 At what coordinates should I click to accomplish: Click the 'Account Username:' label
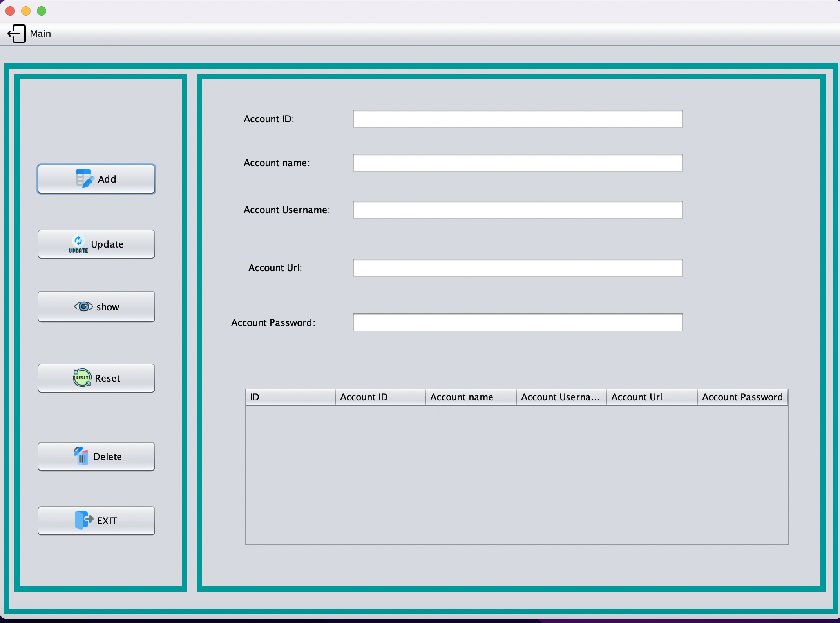coord(287,210)
